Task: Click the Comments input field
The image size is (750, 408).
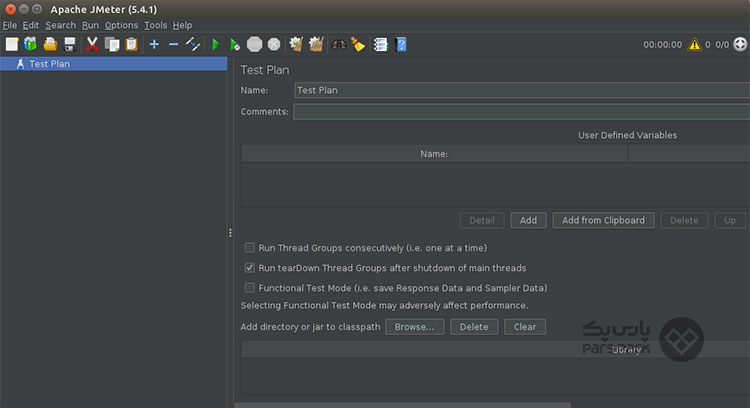Action: click(x=521, y=112)
